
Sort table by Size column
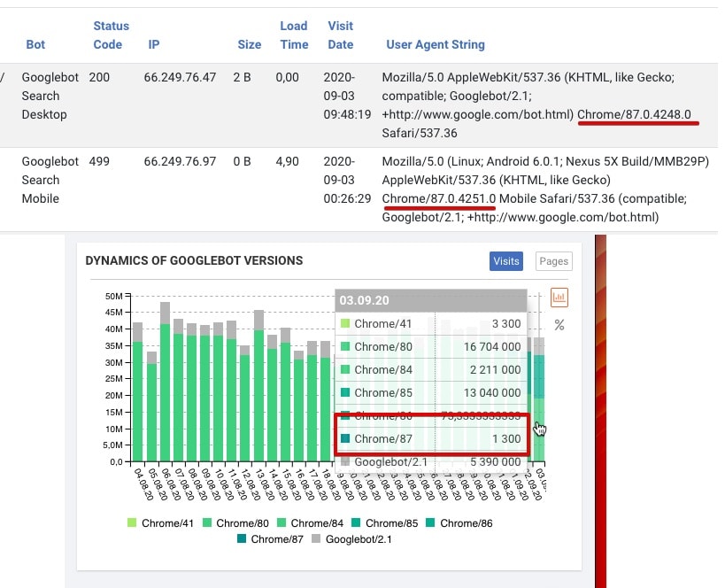click(x=250, y=44)
